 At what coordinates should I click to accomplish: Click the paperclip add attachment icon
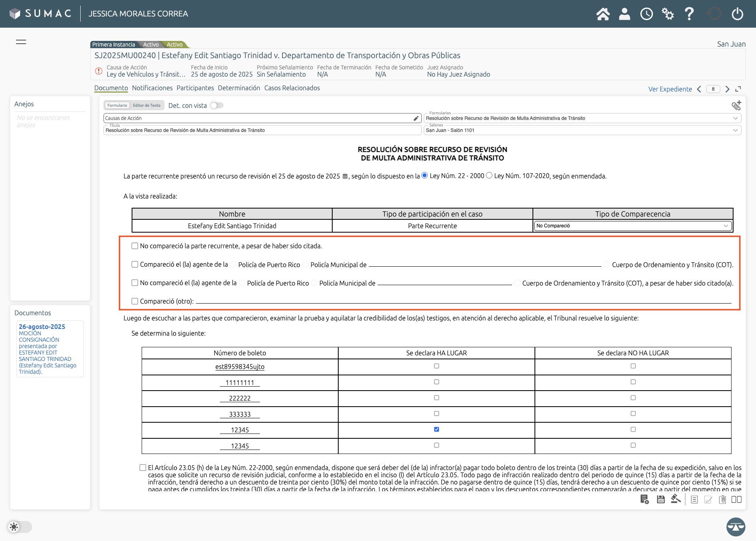(x=736, y=105)
